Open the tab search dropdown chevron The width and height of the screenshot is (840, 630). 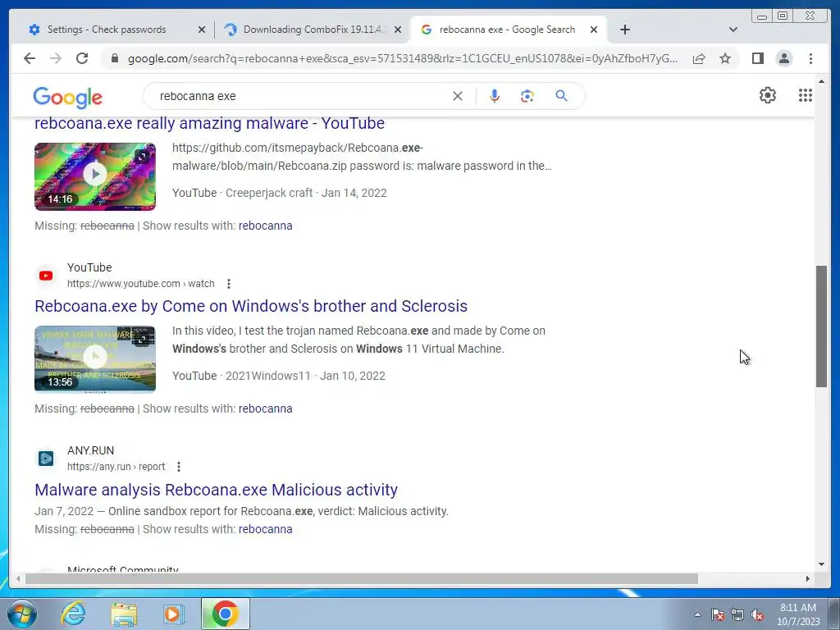tap(733, 30)
